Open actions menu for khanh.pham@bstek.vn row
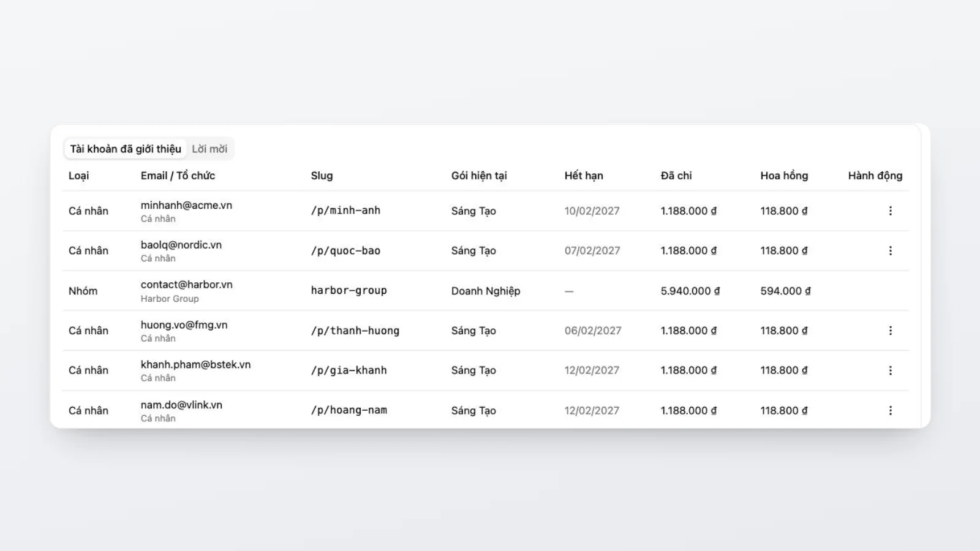This screenshot has height=551, width=980. point(890,370)
